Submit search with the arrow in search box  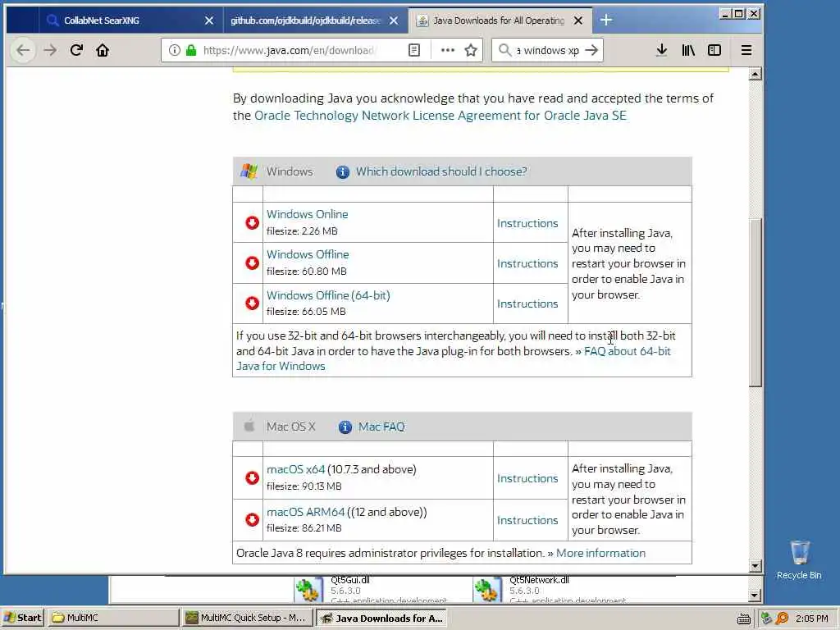click(591, 50)
